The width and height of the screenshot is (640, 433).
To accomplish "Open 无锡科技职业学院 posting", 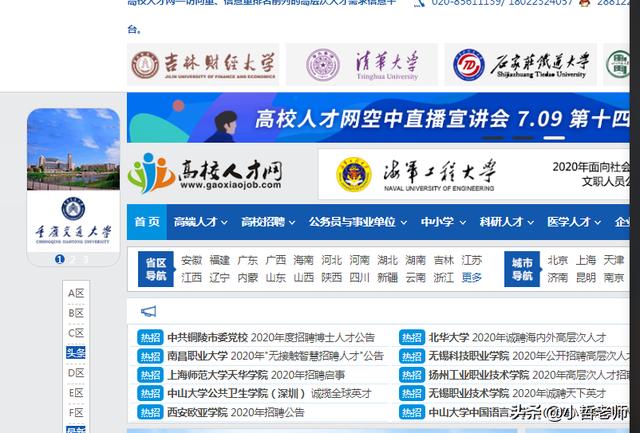I will (x=529, y=356).
